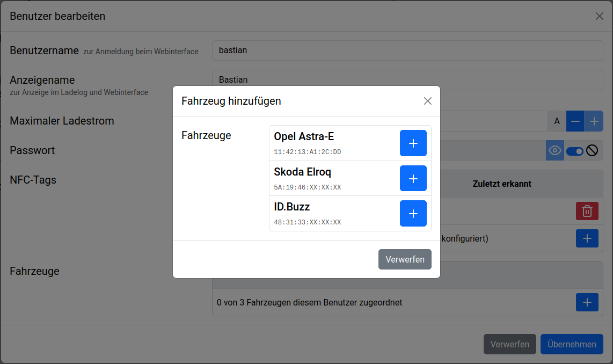The image size is (613, 364).
Task: Click Verwerfen in Benutzer bearbeiten footer
Action: tap(510, 344)
